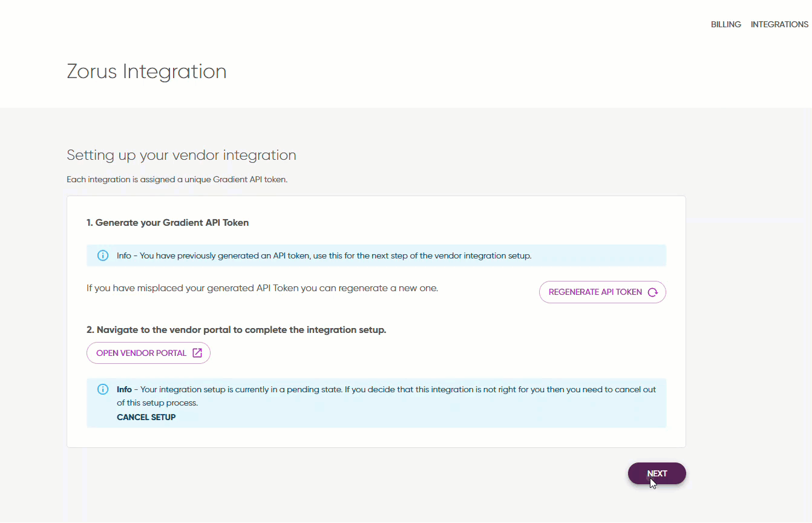
Task: Click the REGENERATE API TOKEN button label
Action: (x=595, y=292)
